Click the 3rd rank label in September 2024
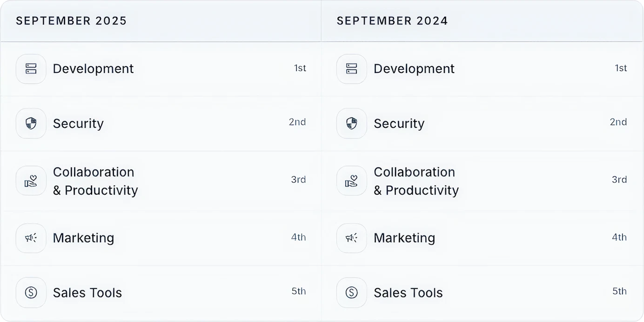This screenshot has height=322, width=644. (x=619, y=180)
